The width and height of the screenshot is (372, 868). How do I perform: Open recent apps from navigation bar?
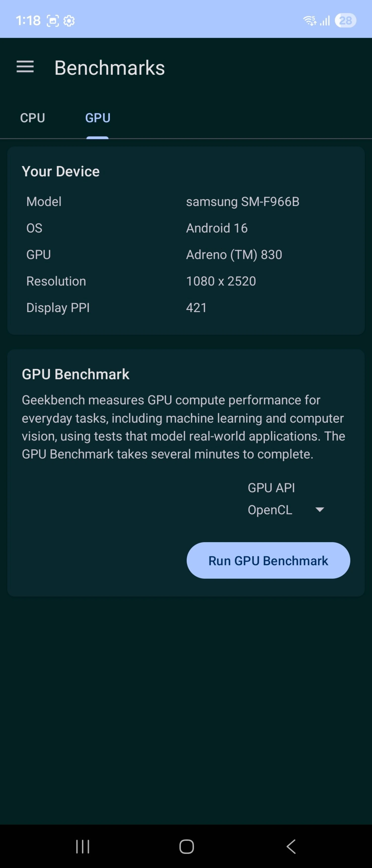click(83, 846)
